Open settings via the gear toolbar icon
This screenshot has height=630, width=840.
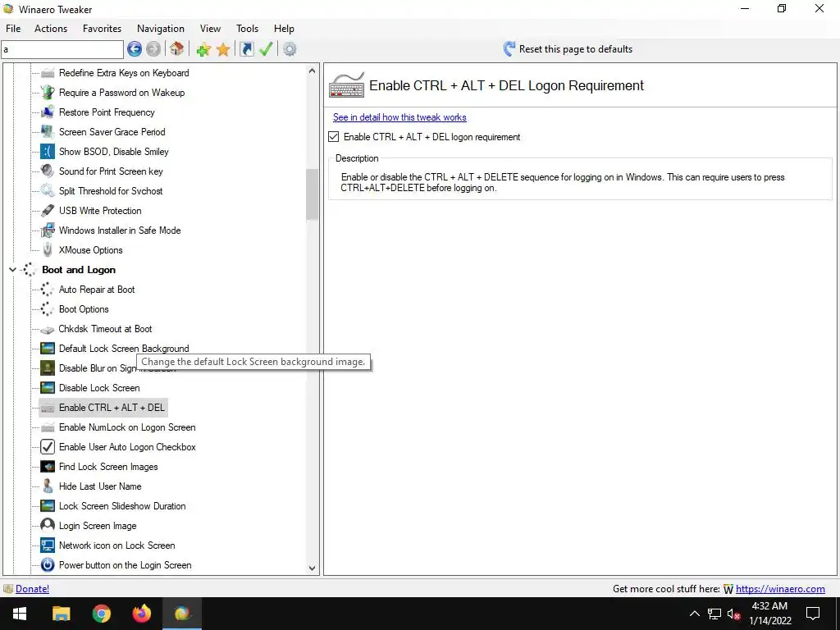(290, 49)
